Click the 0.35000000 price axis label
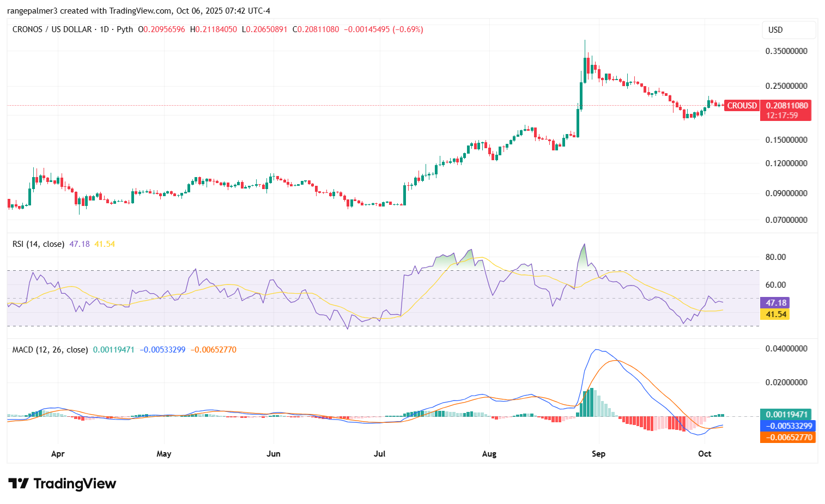The width and height of the screenshot is (825, 504). tap(786, 51)
